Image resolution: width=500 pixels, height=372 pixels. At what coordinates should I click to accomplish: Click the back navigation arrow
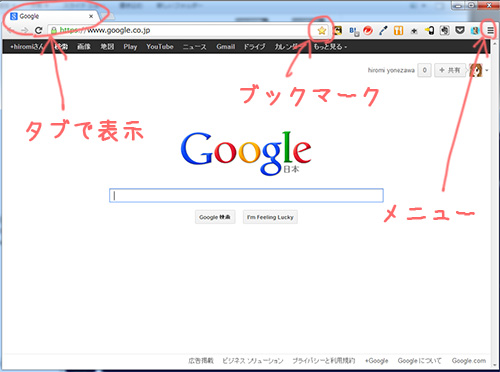11,30
